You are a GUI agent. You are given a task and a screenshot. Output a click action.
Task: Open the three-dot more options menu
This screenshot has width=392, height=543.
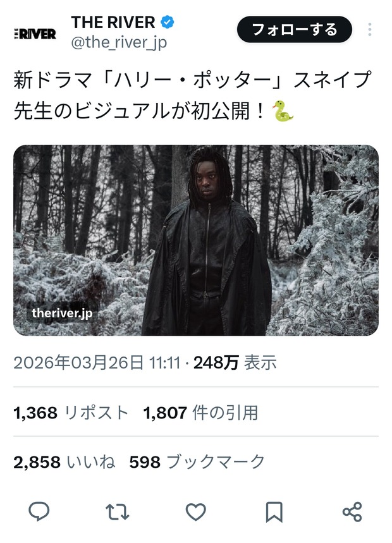370,30
